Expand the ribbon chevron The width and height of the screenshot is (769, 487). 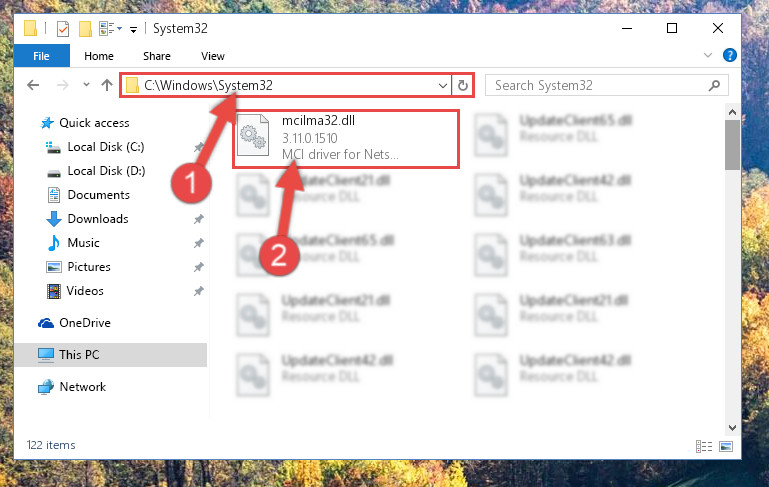tap(708, 55)
